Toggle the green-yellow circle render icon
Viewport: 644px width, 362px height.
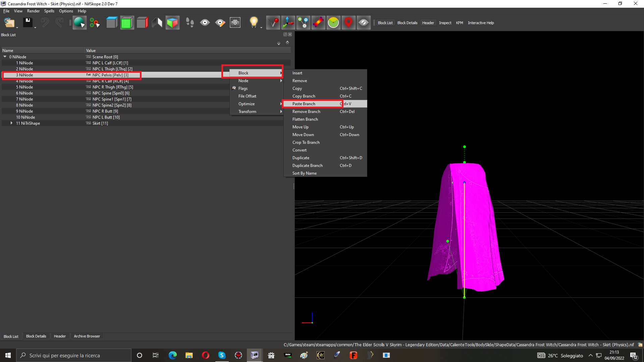pyautogui.click(x=333, y=23)
